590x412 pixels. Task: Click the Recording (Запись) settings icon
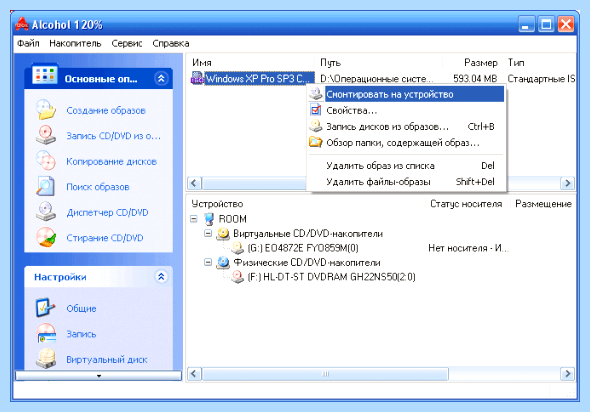[x=46, y=333]
